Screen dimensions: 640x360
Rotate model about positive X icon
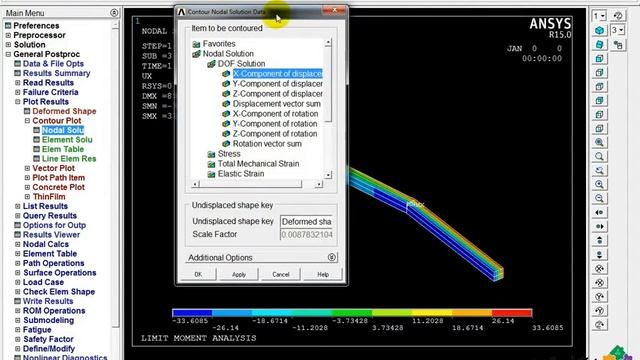(x=599, y=282)
